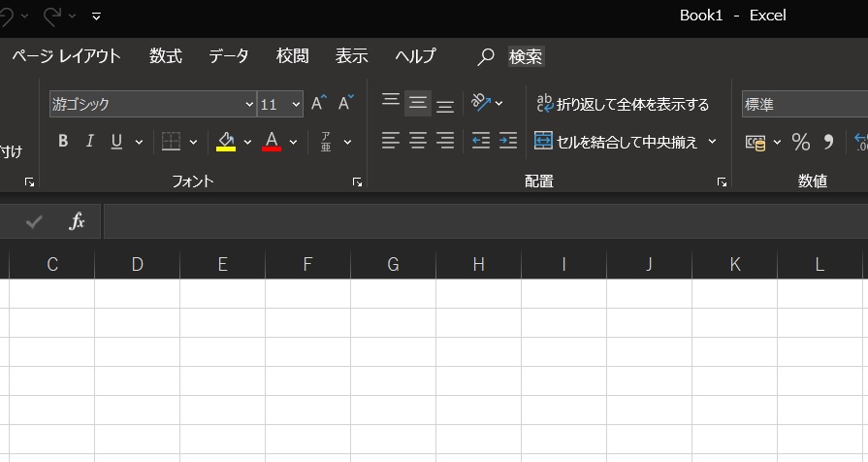Customize Quick Access Toolbar dropdown
868x462 pixels.
[96, 16]
